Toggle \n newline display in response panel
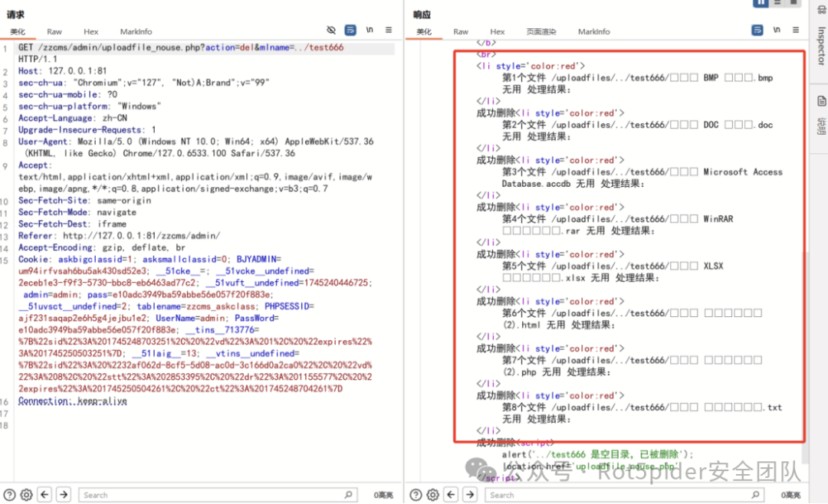The width and height of the screenshot is (828, 504). coord(777,30)
